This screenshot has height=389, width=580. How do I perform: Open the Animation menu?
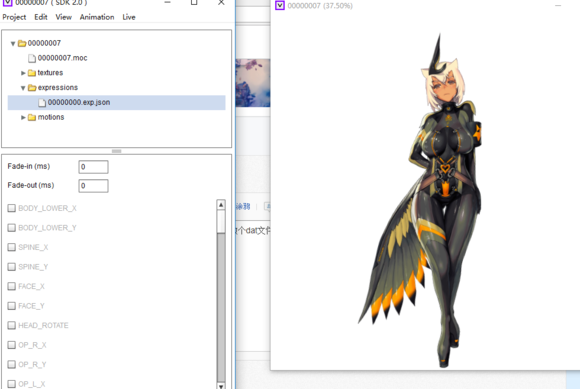pos(97,17)
